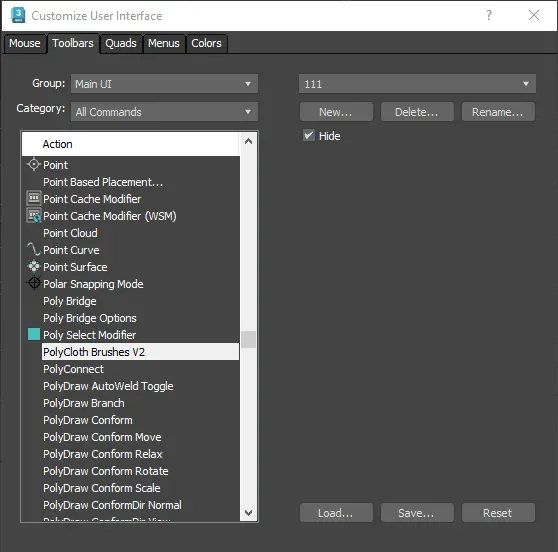Viewport: 558px width, 552px height.
Task: Click the teal Poly Select Modifier swatch
Action: pos(34,334)
